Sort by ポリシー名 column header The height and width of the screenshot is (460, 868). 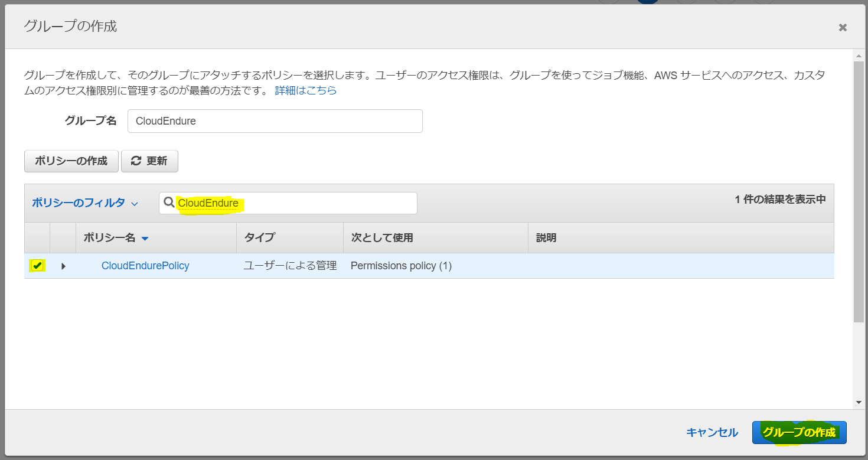[x=116, y=238]
